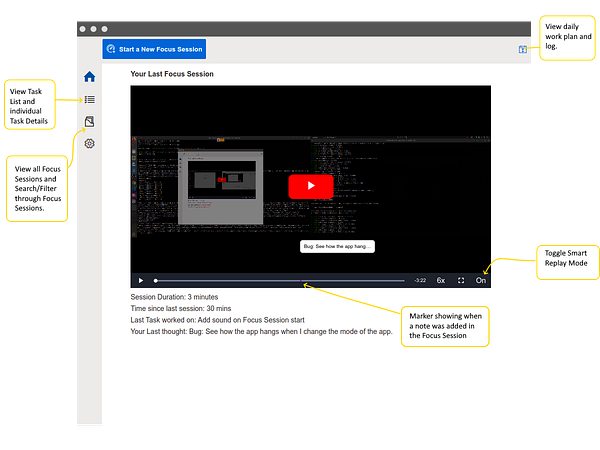Toggle Smart Replay Mode 'On' control

481,280
